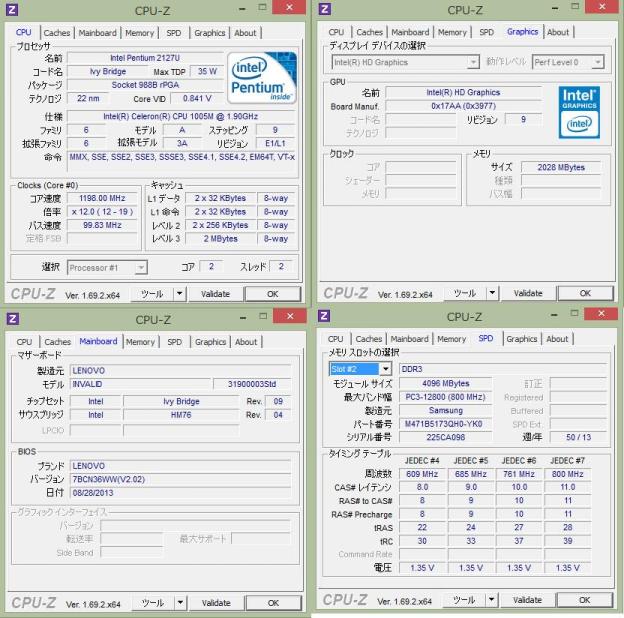Viewport: 624px width, 618px height.
Task: Switch to CPU tab in Graphics window
Action: (336, 32)
